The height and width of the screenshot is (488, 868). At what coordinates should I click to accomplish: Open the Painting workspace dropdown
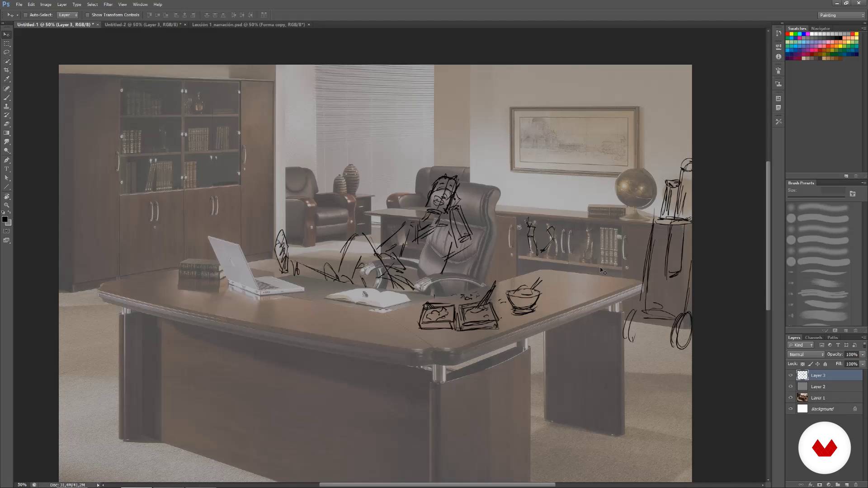[841, 15]
